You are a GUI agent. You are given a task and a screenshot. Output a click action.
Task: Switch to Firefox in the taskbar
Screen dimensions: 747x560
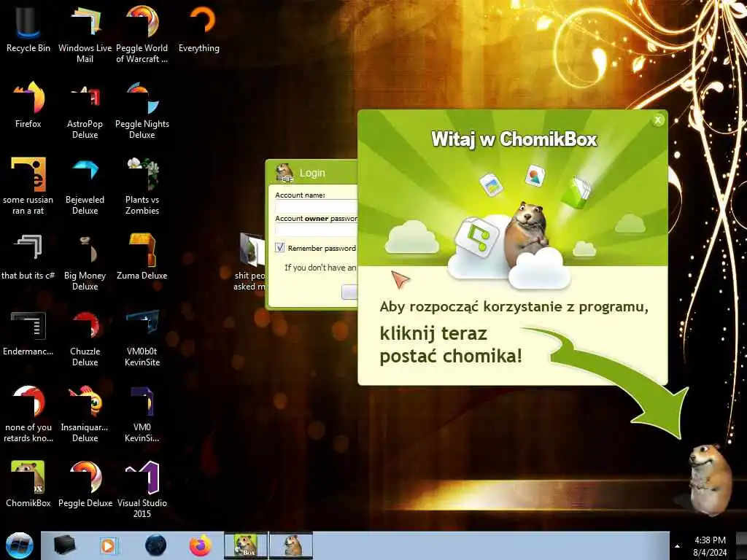tap(201, 545)
